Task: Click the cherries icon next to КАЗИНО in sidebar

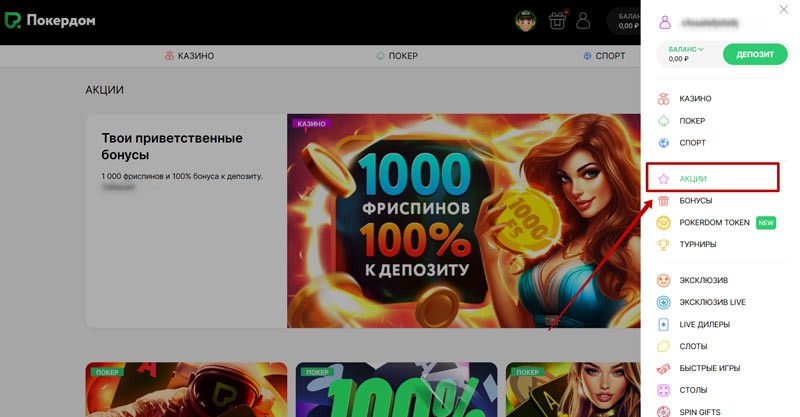Action: (x=663, y=99)
